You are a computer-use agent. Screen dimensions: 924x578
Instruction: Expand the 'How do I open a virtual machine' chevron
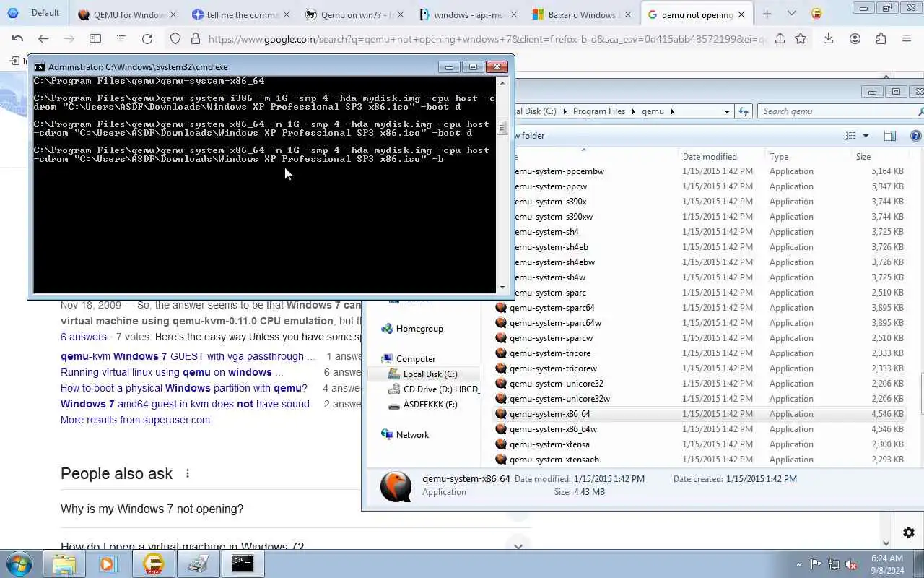[x=518, y=547]
